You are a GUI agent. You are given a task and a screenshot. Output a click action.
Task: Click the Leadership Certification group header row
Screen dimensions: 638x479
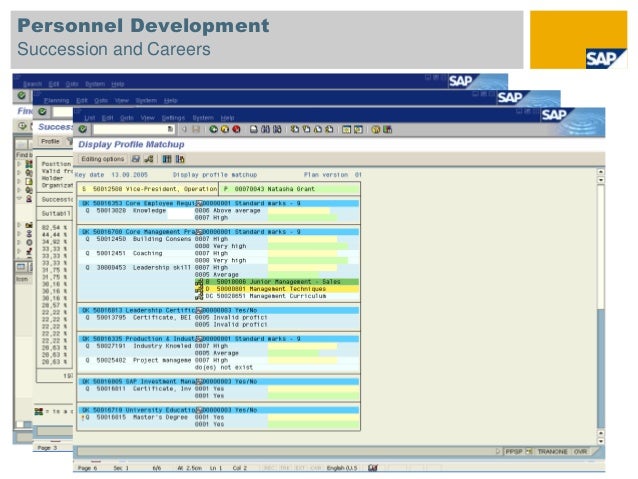(218, 310)
